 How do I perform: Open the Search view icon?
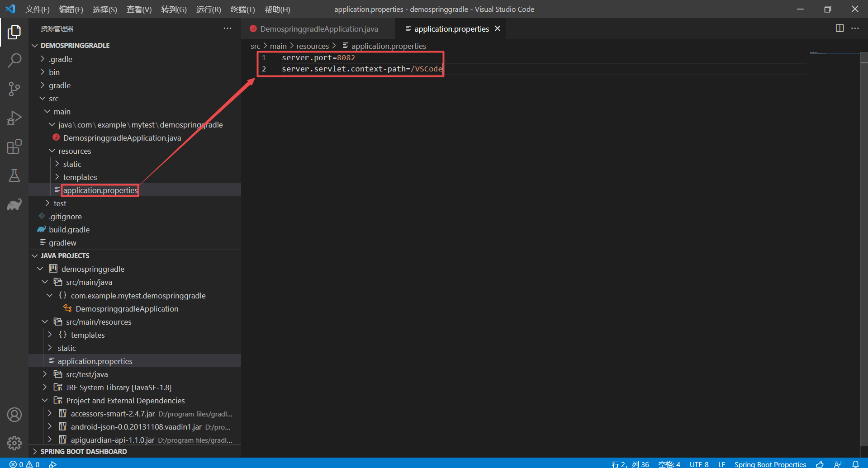14,60
